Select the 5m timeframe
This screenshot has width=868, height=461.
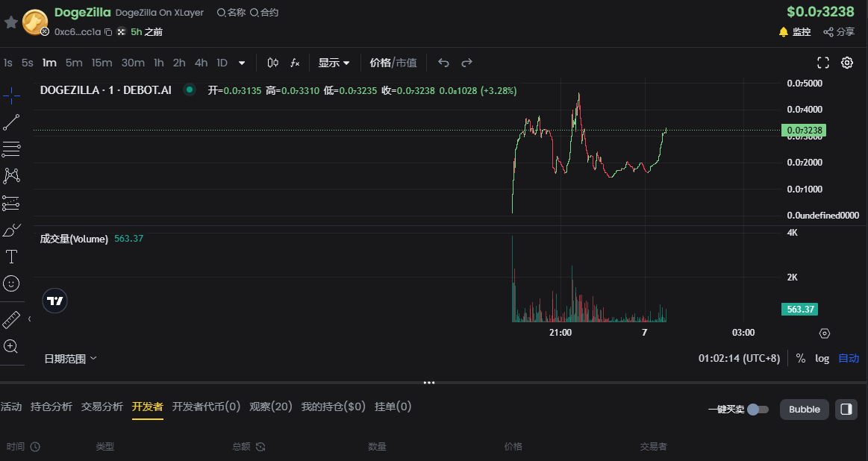coord(74,63)
